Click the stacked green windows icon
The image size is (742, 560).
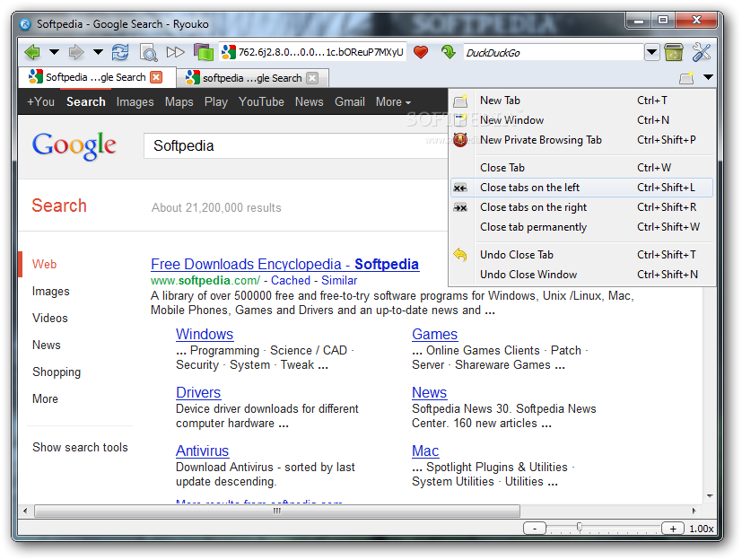tap(204, 52)
